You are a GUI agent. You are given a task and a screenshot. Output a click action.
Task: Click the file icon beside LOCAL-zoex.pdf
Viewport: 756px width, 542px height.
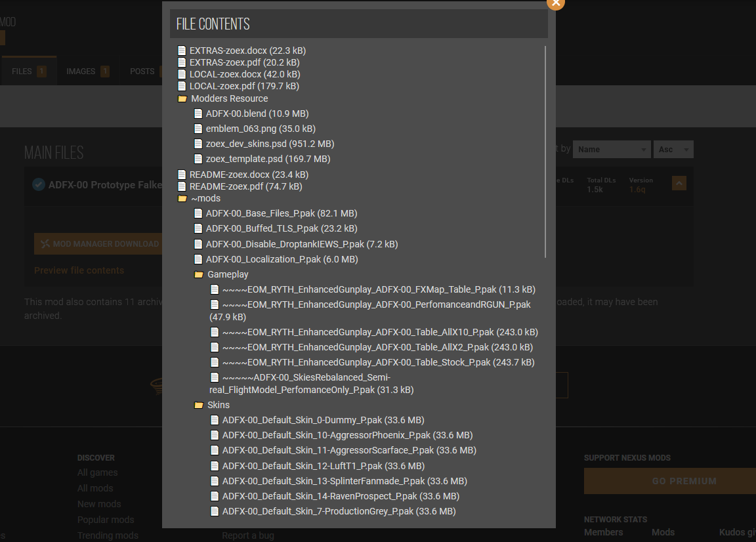(182, 86)
